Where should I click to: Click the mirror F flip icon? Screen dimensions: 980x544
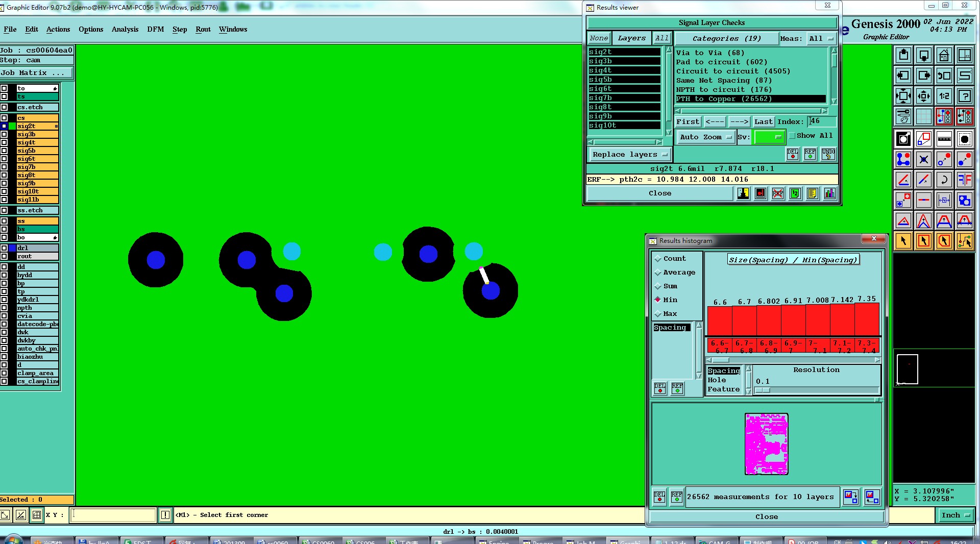pos(964,180)
